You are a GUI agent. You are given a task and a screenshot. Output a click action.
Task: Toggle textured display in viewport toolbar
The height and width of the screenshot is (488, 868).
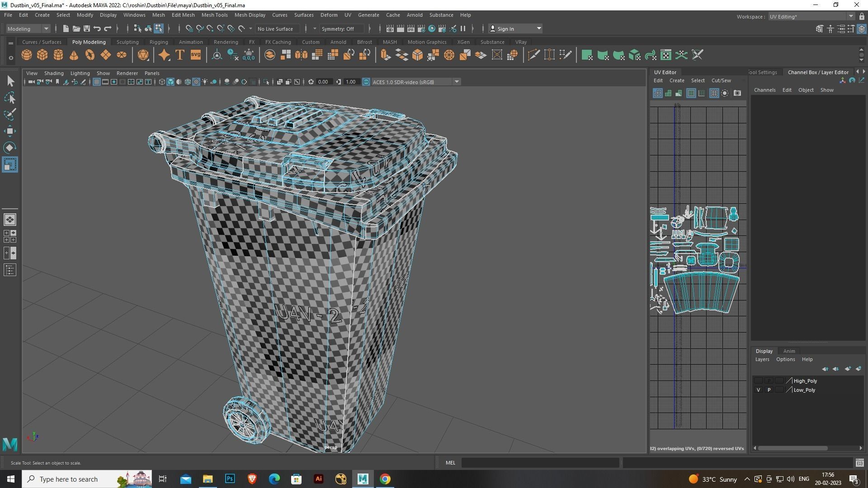[196, 82]
